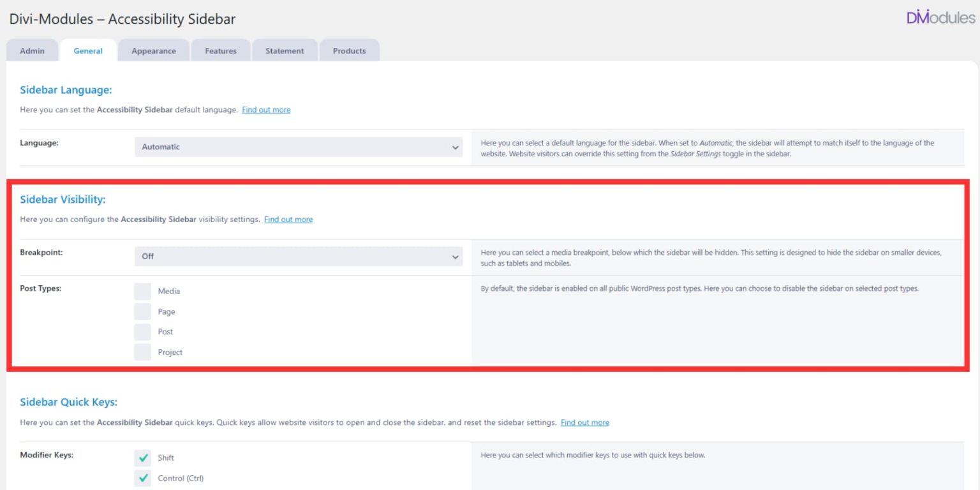Disable the Control (Ctrl) modifier key
The image size is (980, 490).
coord(142,478)
